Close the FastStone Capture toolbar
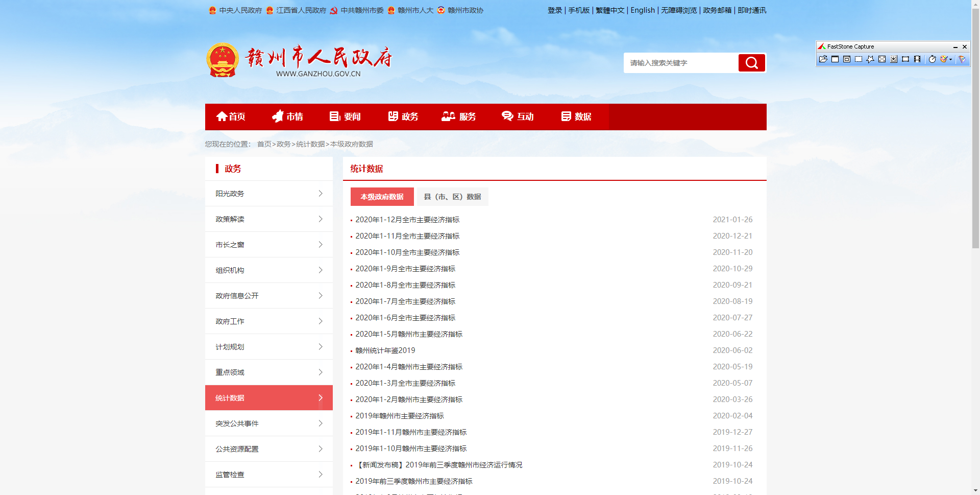Image resolution: width=980 pixels, height=495 pixels. [965, 46]
